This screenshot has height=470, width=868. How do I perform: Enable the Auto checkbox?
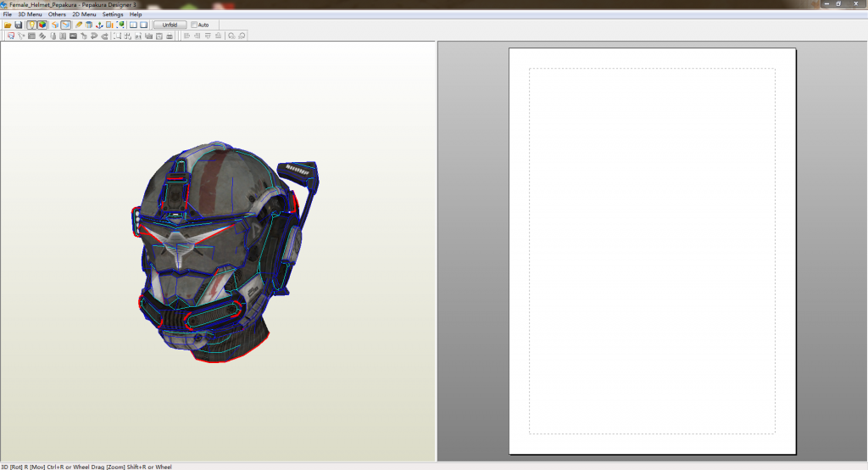[x=194, y=25]
